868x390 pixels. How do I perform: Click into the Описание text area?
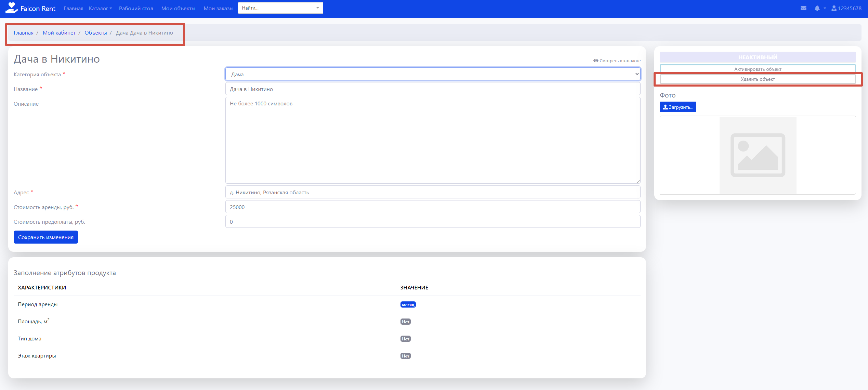[432, 140]
